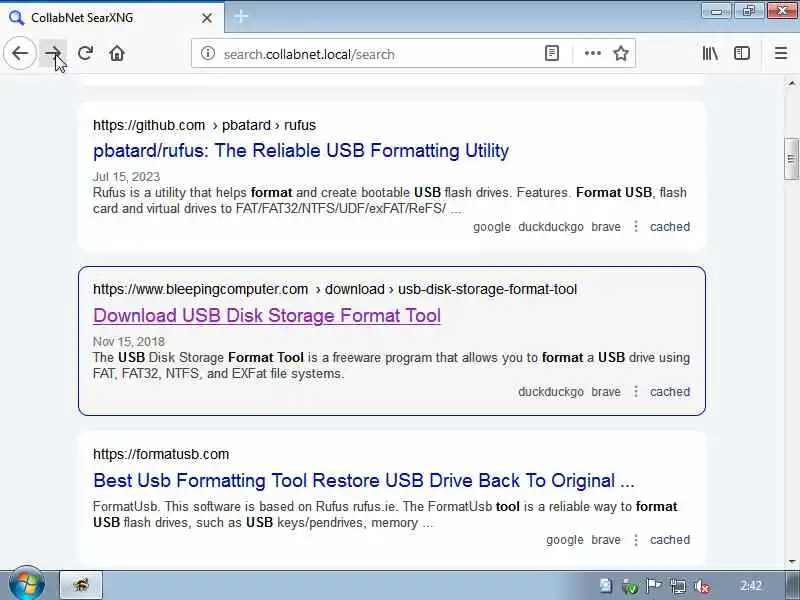Click the pinned taskbar application button

pos(82,585)
